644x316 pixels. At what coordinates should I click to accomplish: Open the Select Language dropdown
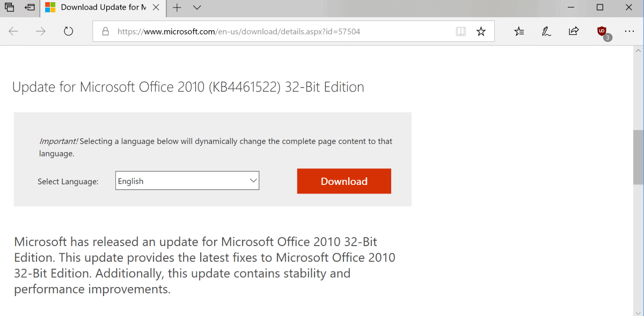point(187,181)
